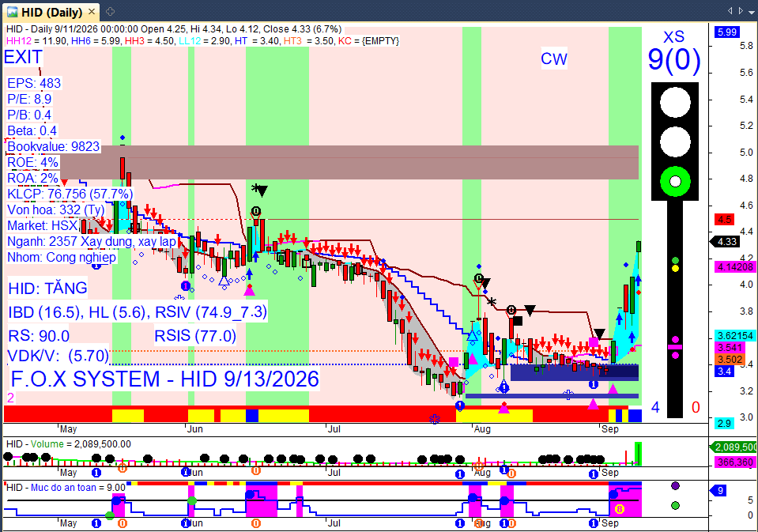
Task: Click the black 4.33 last-price label
Action: [x=726, y=241]
